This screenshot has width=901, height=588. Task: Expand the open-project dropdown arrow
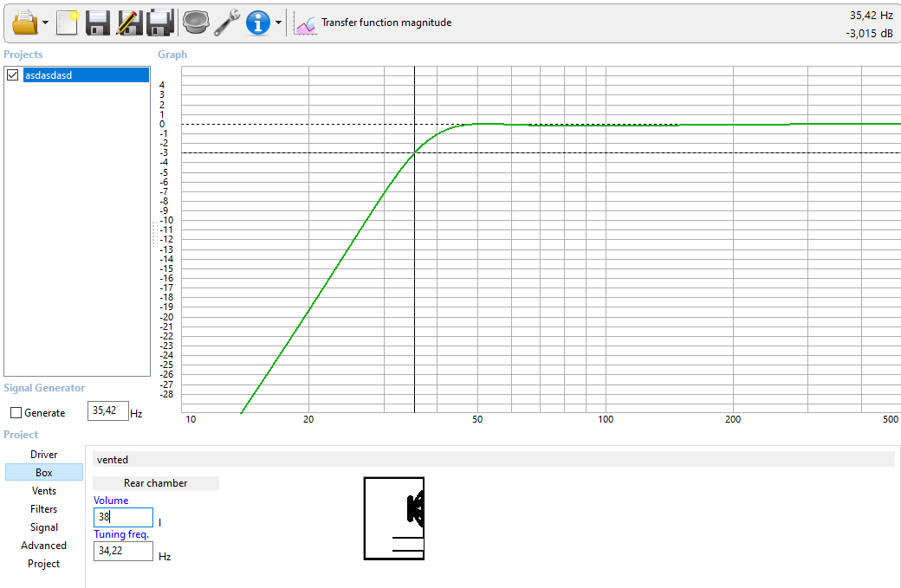pyautogui.click(x=45, y=23)
